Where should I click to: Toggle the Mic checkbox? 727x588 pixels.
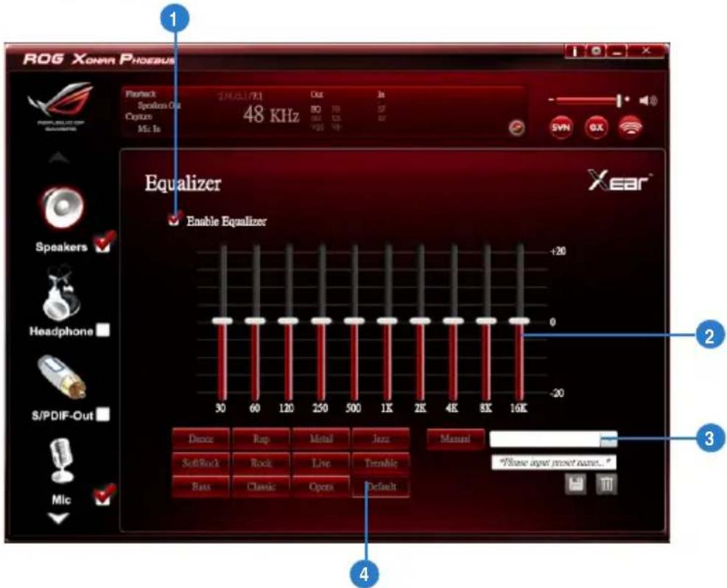coord(103,496)
